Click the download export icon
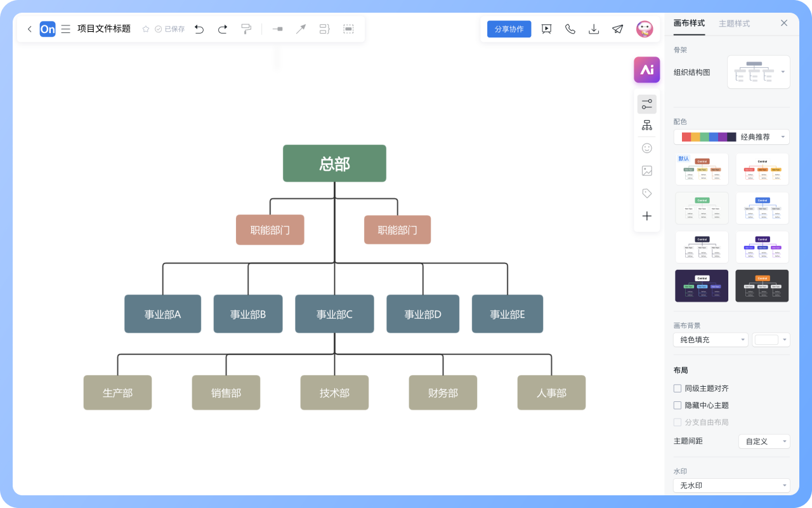Screen dimensions: 812x508 tap(594, 29)
